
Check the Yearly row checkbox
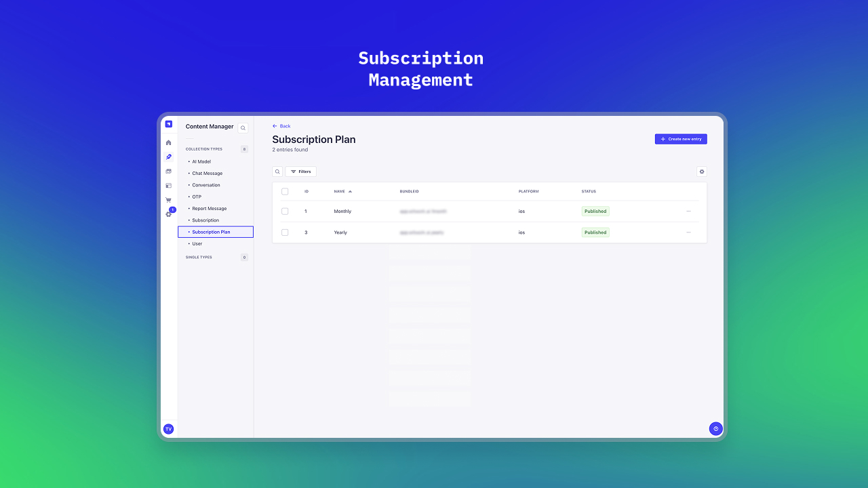coord(285,232)
